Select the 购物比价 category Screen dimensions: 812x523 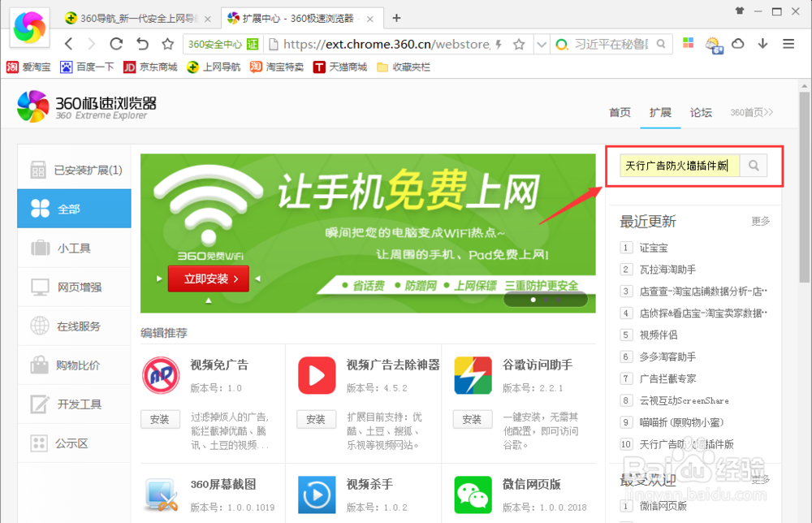pos(74,365)
